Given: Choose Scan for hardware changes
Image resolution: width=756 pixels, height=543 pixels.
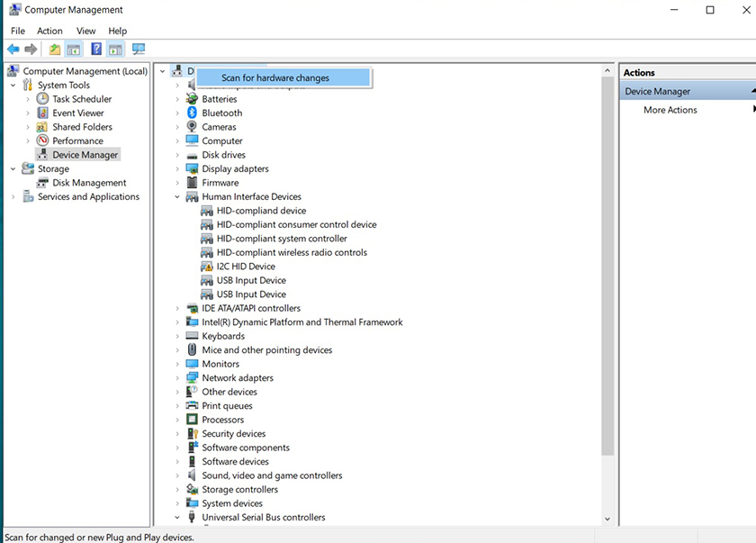Looking at the screenshot, I should (275, 78).
